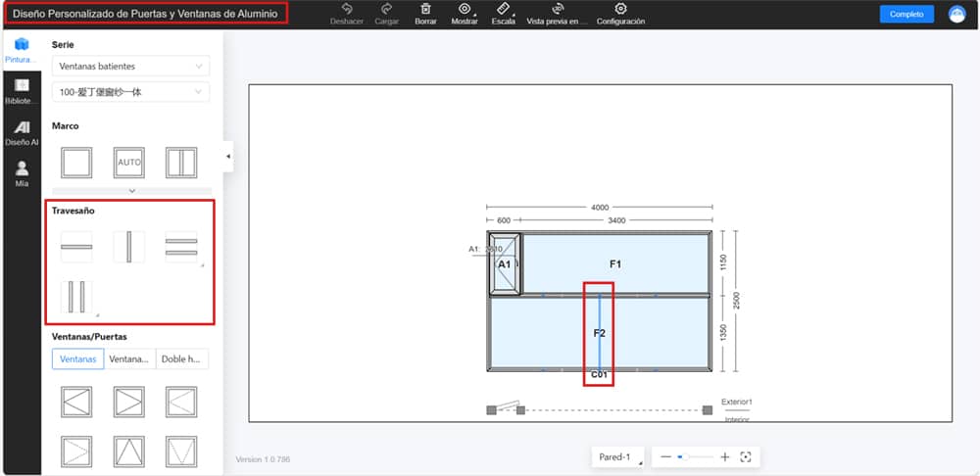Click the fit-to-screen icon
Image resolution: width=980 pixels, height=476 pixels.
745,457
